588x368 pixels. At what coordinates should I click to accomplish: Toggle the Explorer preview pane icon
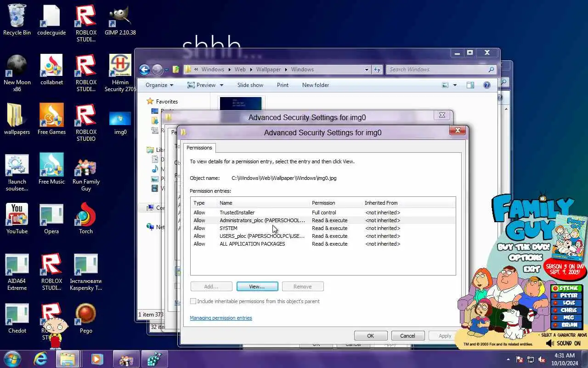tap(470, 85)
